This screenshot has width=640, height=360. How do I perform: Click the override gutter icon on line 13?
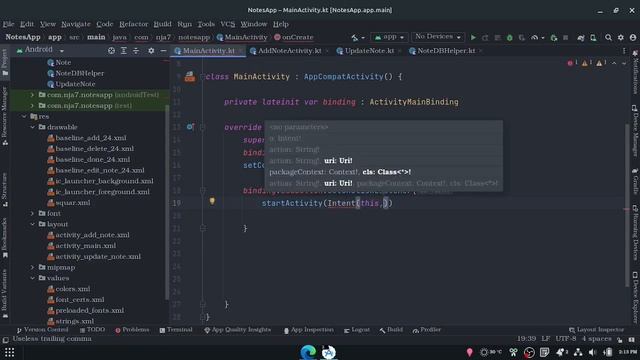190,127
